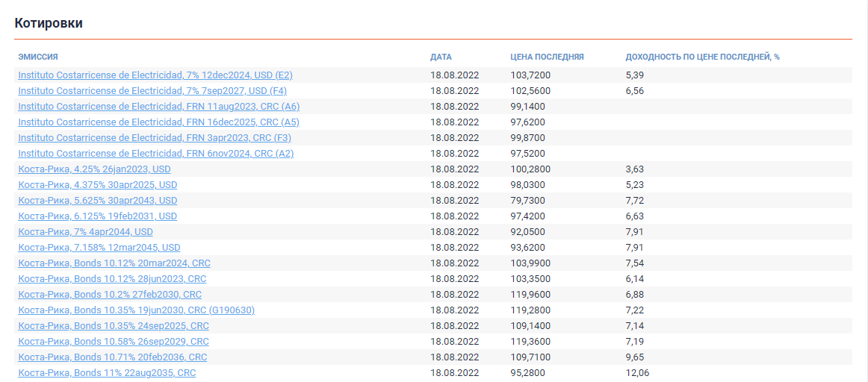868x382 pixels.
Task: Open Коста-Рика 4.25% 26jan2023 USD bond
Action: (94, 169)
